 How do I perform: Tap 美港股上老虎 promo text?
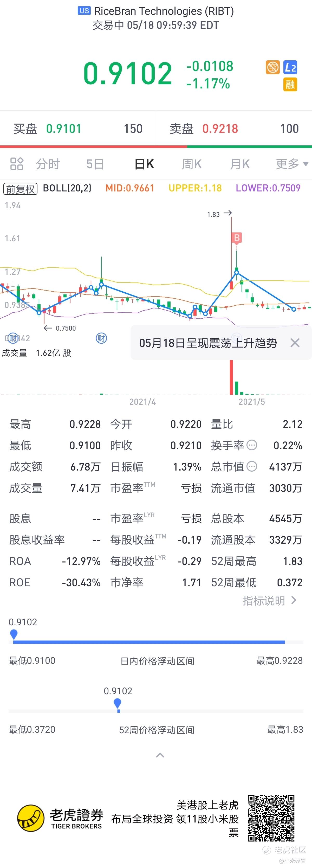pos(207,805)
